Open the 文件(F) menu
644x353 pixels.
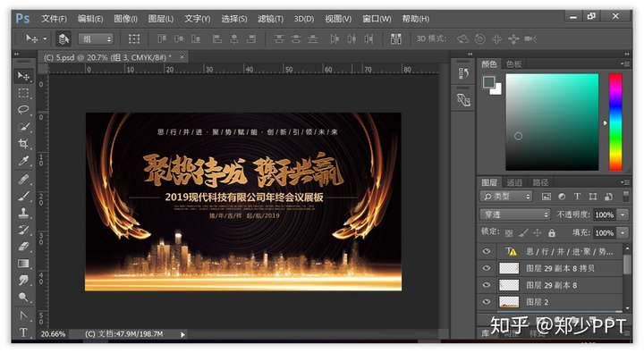(54, 19)
